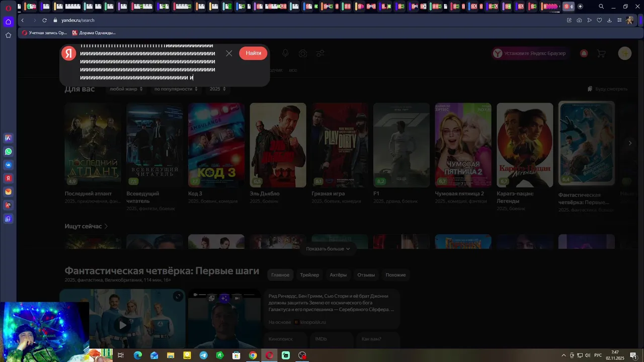This screenshot has height=362, width=644.
Task: Clear the Yandex search box with X
Action: [x=229, y=53]
